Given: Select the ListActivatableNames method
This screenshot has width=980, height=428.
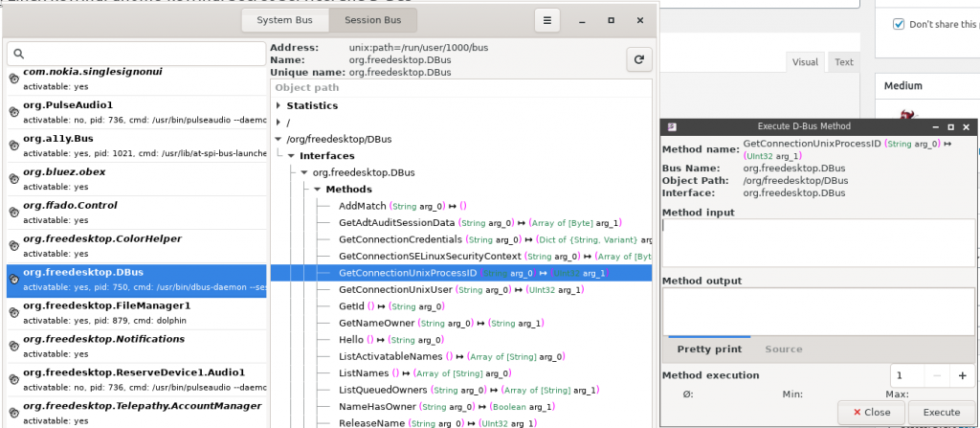Looking at the screenshot, I should (x=452, y=356).
